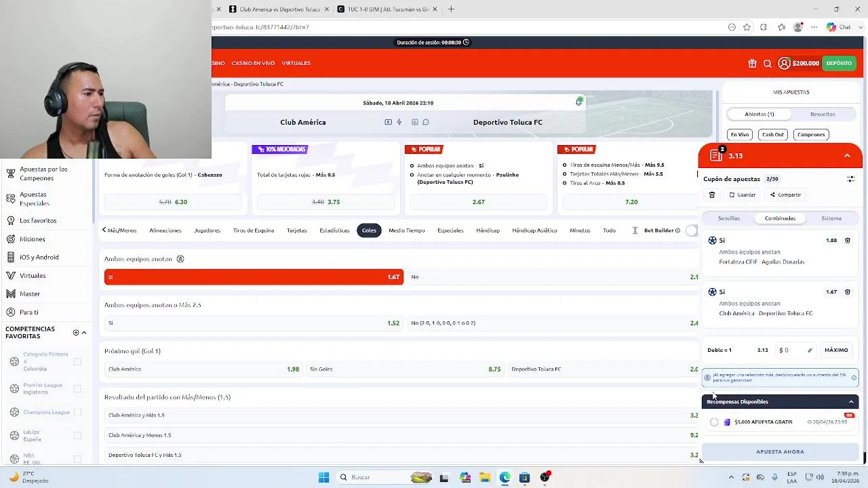868x488 pixels.
Task: Check the Champions League checkbox
Action: point(77,412)
